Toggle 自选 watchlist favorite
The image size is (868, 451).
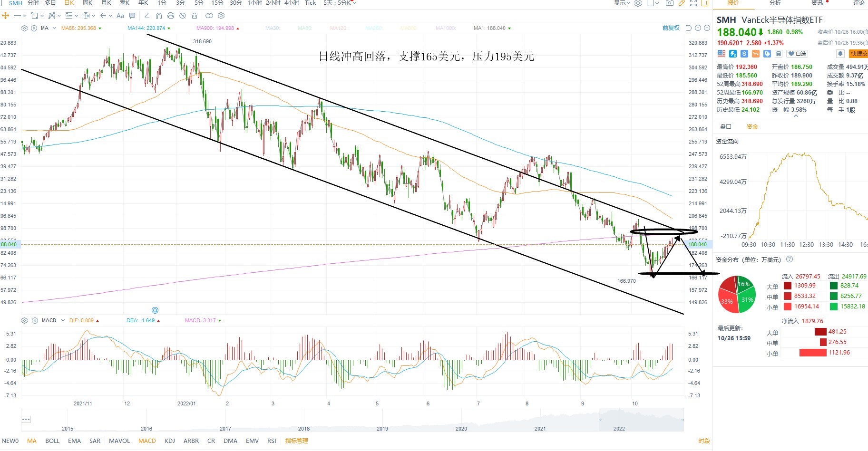pyautogui.click(x=797, y=54)
